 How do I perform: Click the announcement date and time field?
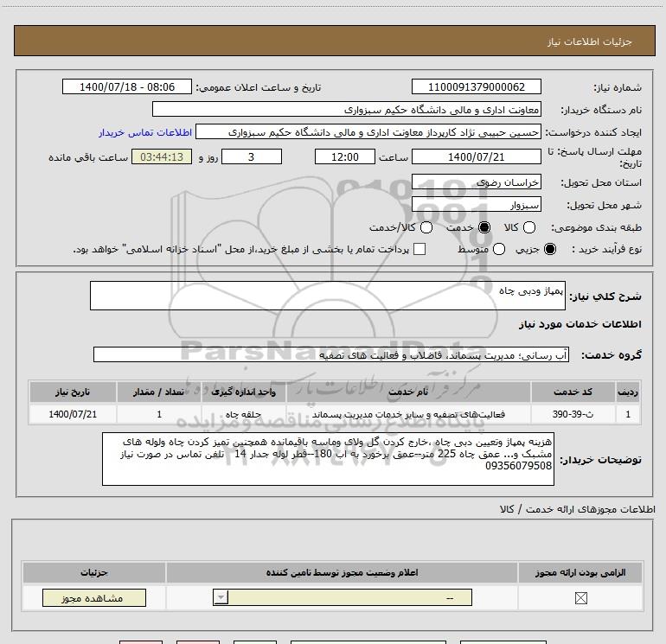coord(127,87)
